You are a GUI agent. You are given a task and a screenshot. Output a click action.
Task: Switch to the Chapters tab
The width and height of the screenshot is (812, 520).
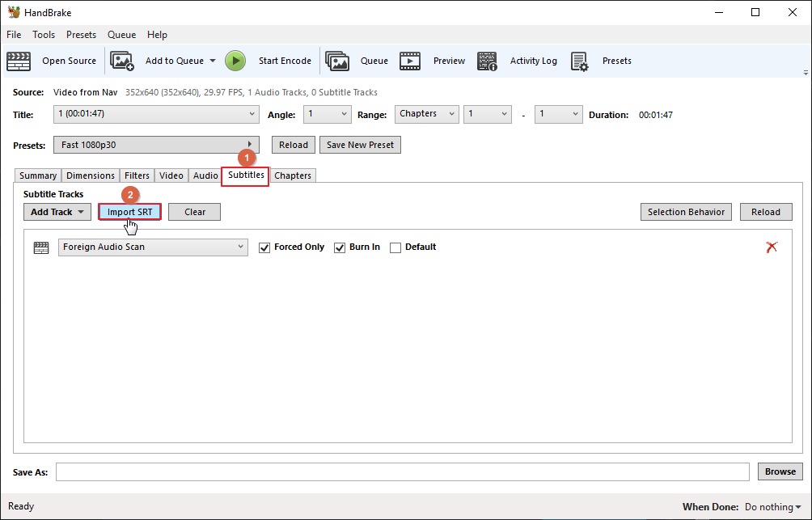pyautogui.click(x=293, y=175)
